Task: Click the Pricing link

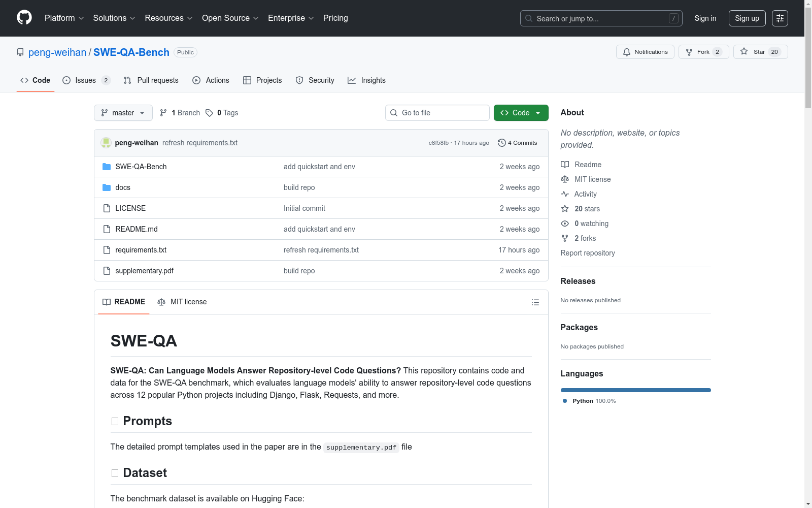Action: coord(335,18)
